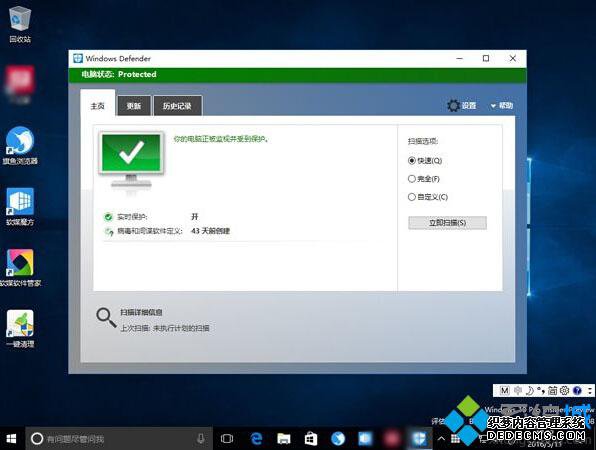Switch to the 主页 tab

pyautogui.click(x=98, y=106)
